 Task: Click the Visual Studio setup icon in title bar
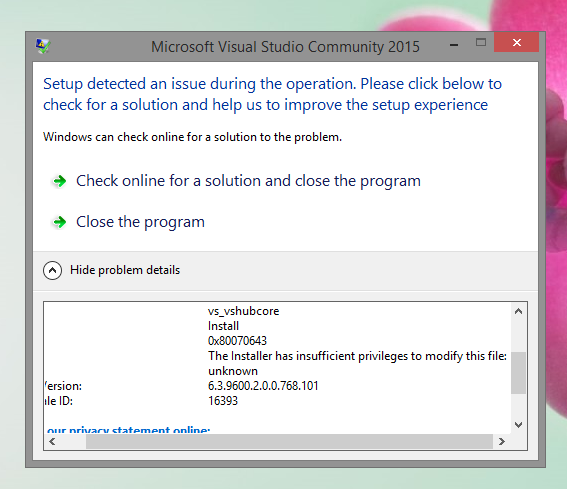(43, 46)
